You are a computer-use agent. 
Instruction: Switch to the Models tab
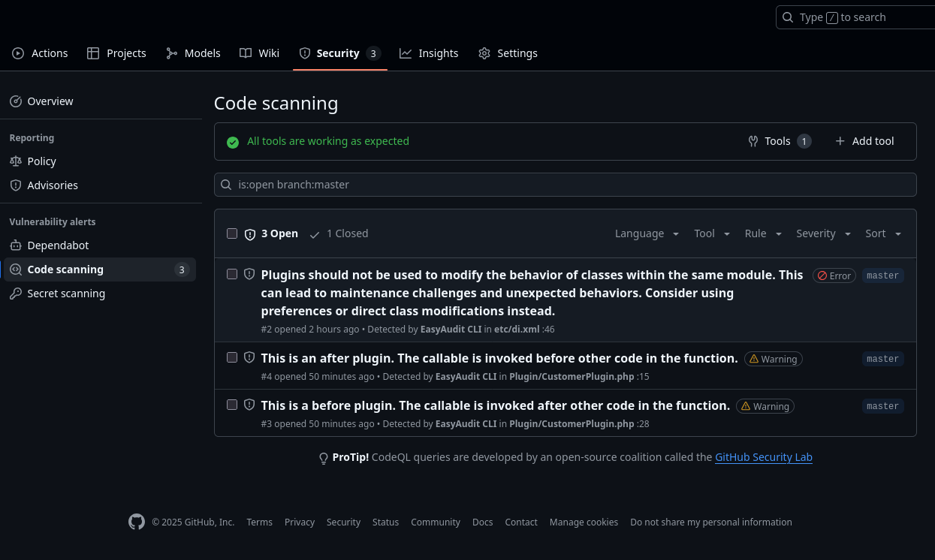(193, 53)
